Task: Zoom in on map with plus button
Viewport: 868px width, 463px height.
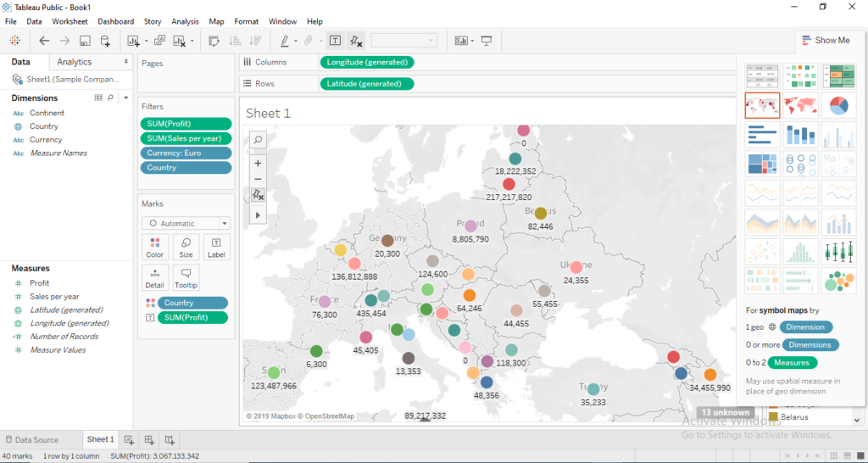Action: tap(258, 162)
